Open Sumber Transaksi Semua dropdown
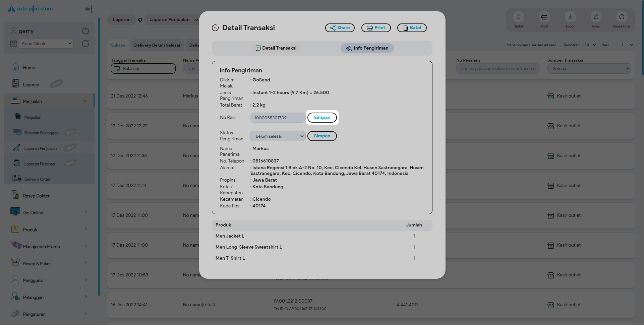Screen dimensions: 644x325 [589, 69]
